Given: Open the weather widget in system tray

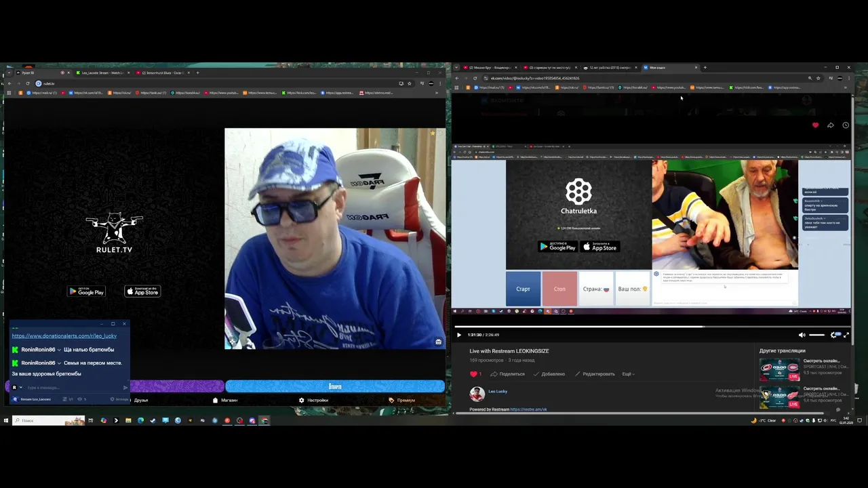Looking at the screenshot, I should tap(763, 420).
